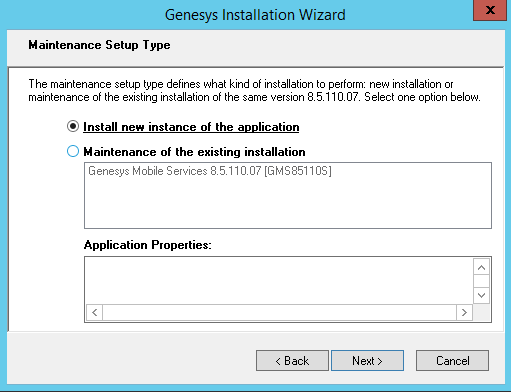Cancel the installation wizard
511x392 pixels.
(452, 361)
